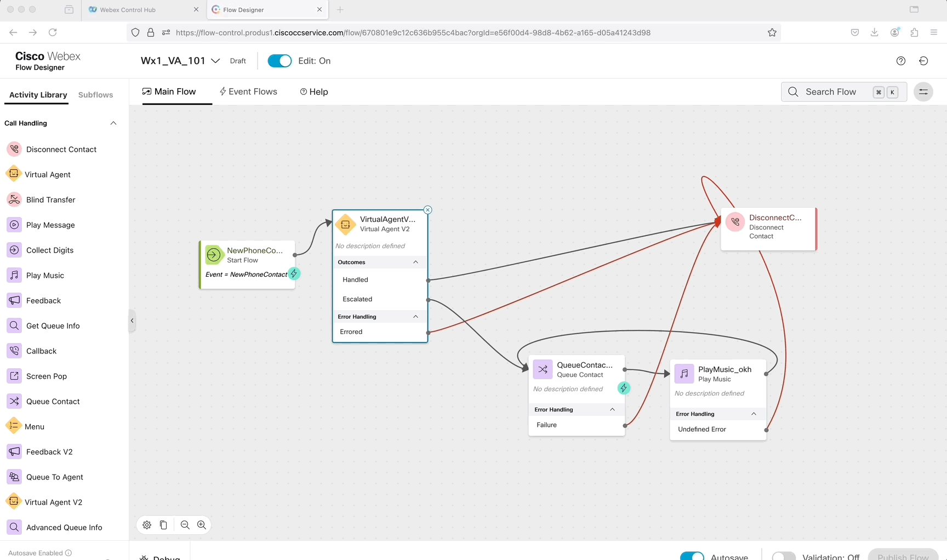Click the Callback activity icon

pyautogui.click(x=14, y=351)
